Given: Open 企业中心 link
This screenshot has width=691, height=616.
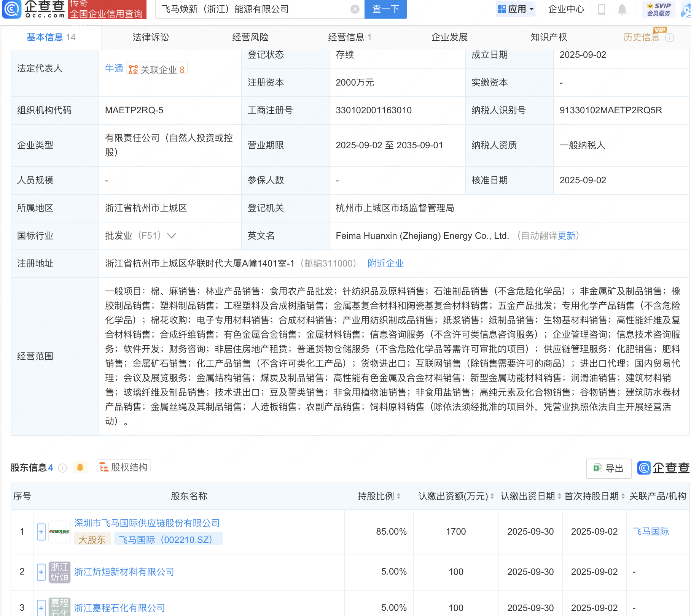Looking at the screenshot, I should pyautogui.click(x=566, y=9).
